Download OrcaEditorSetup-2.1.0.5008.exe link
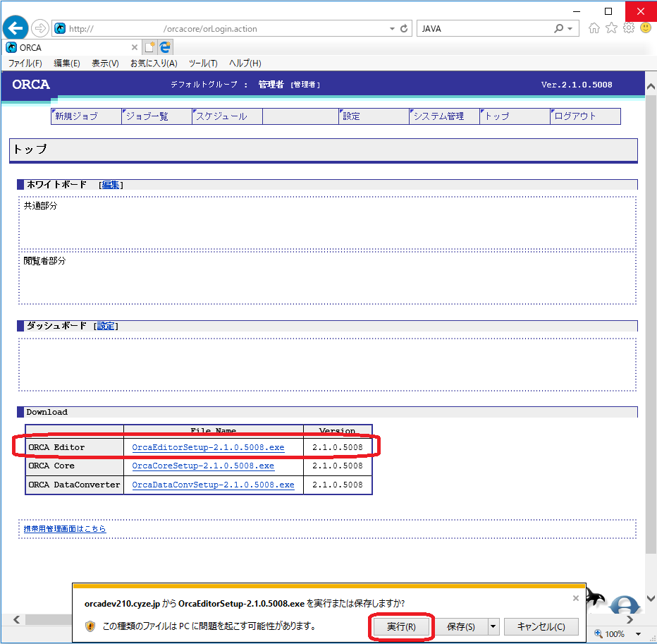Viewport: 657px width, 644px height. coord(208,447)
